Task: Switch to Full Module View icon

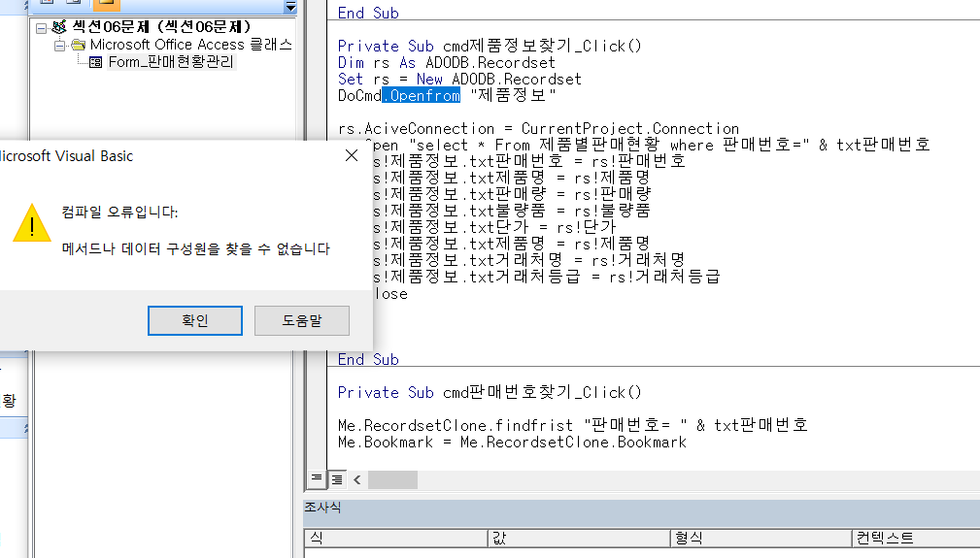Action: (x=336, y=479)
